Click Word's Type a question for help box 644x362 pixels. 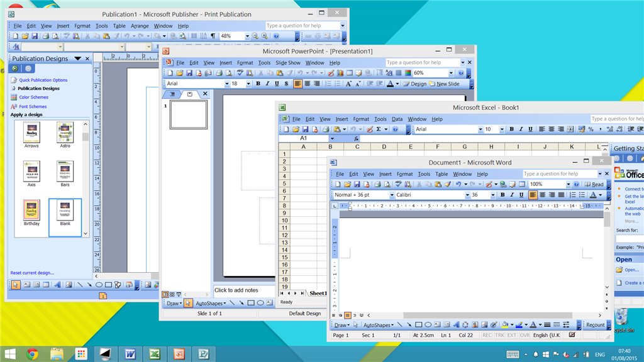pos(559,174)
